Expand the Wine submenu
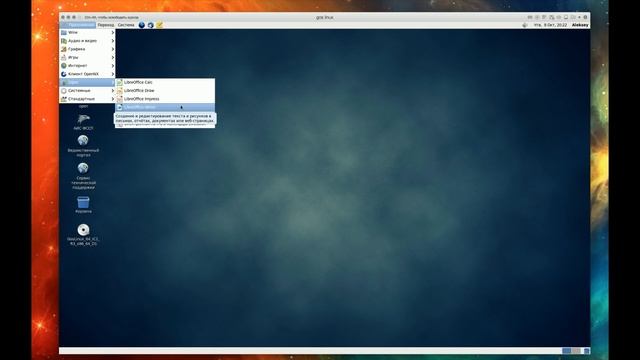This screenshot has width=640, height=360. (87, 32)
